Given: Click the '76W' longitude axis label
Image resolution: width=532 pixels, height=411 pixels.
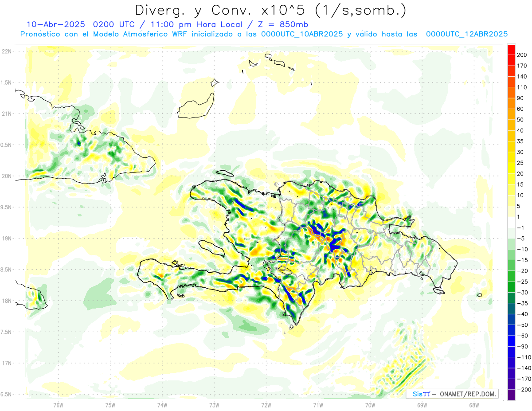Looking at the screenshot, I should point(58,405).
